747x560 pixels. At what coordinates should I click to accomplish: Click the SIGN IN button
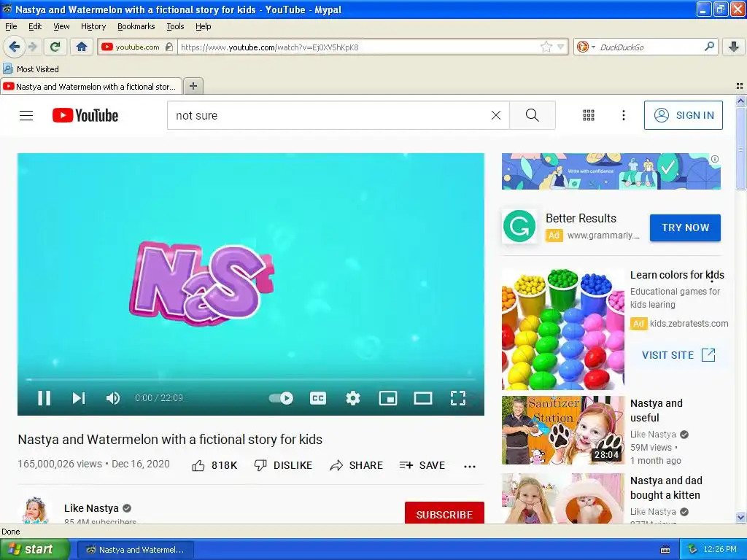(x=683, y=115)
